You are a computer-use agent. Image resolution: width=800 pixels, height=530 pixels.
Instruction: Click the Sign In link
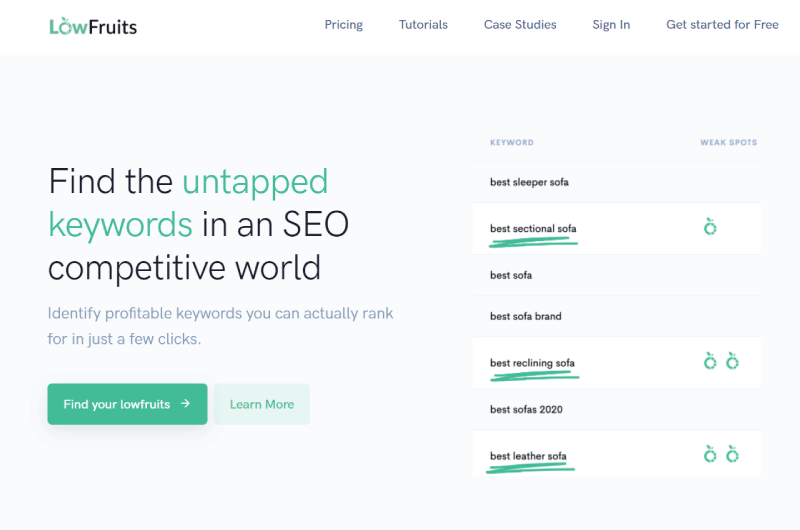coord(611,24)
